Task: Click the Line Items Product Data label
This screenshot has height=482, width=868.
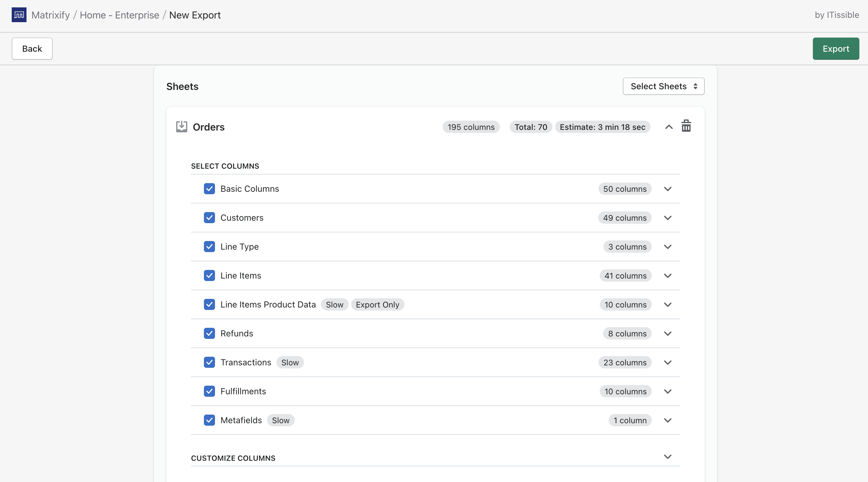Action: point(268,305)
